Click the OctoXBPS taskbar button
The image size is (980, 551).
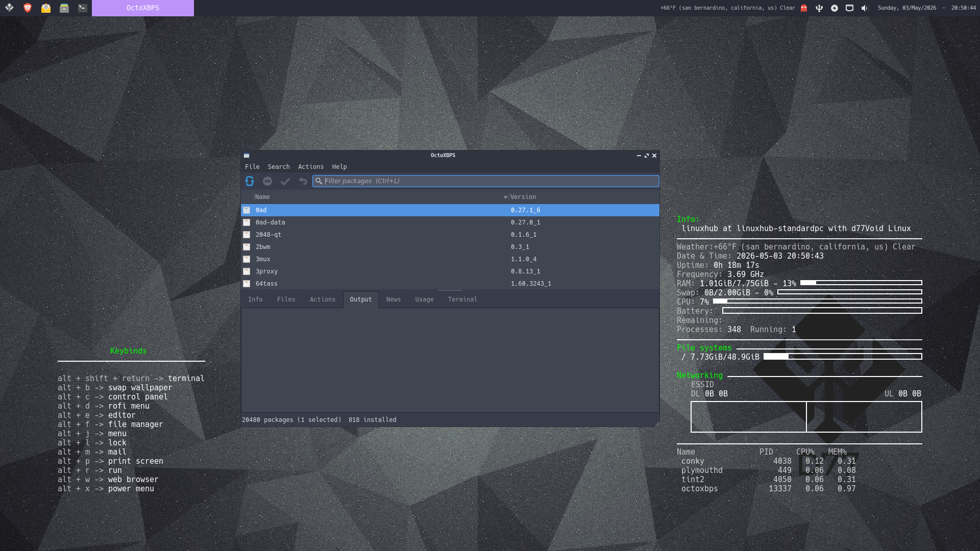tap(143, 8)
